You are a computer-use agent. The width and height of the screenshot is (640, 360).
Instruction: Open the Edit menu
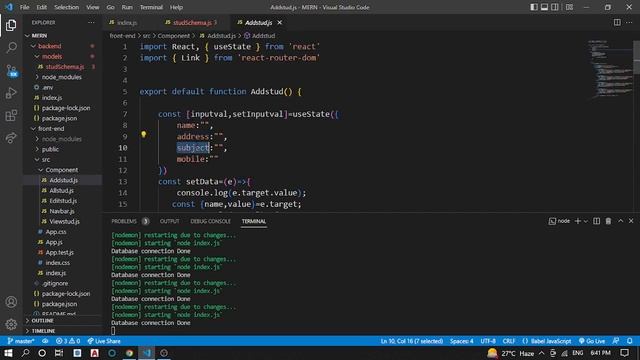[41, 7]
